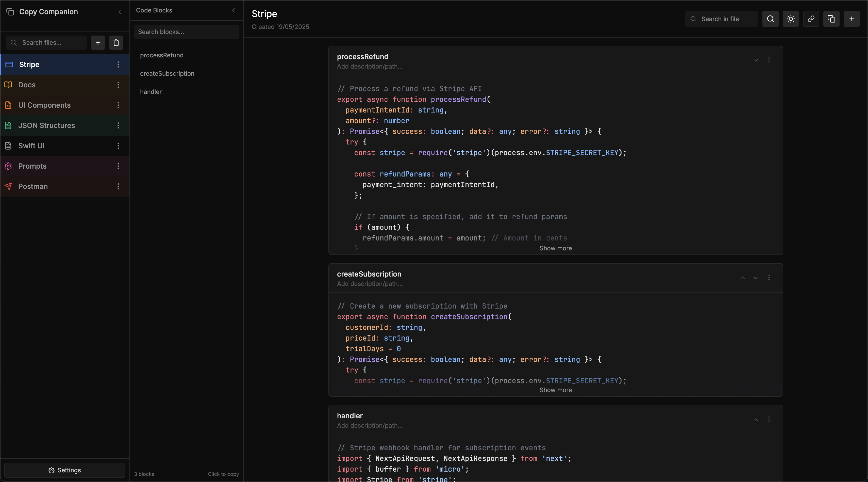868x482 pixels.
Task: Open Settings at the bottom of the sidebar
Action: [x=64, y=470]
